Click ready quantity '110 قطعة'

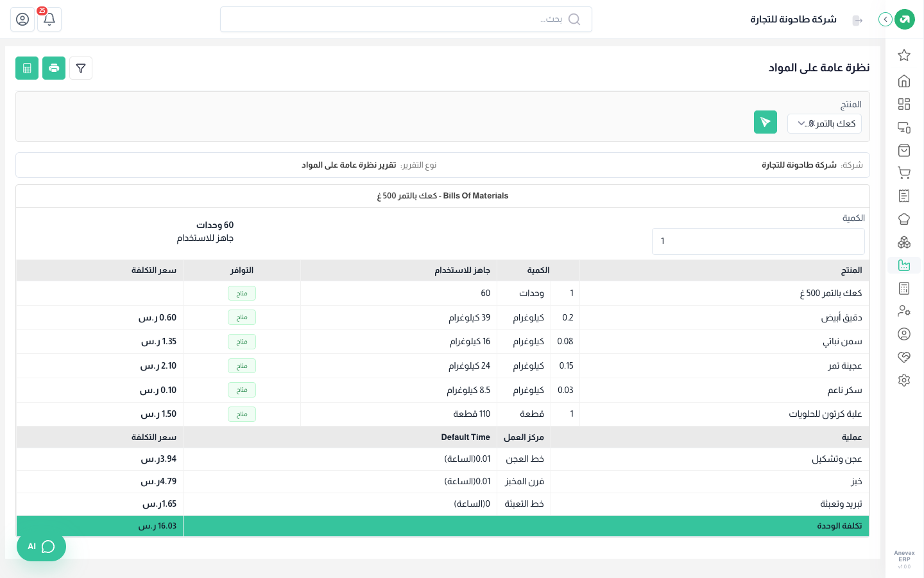point(472,414)
